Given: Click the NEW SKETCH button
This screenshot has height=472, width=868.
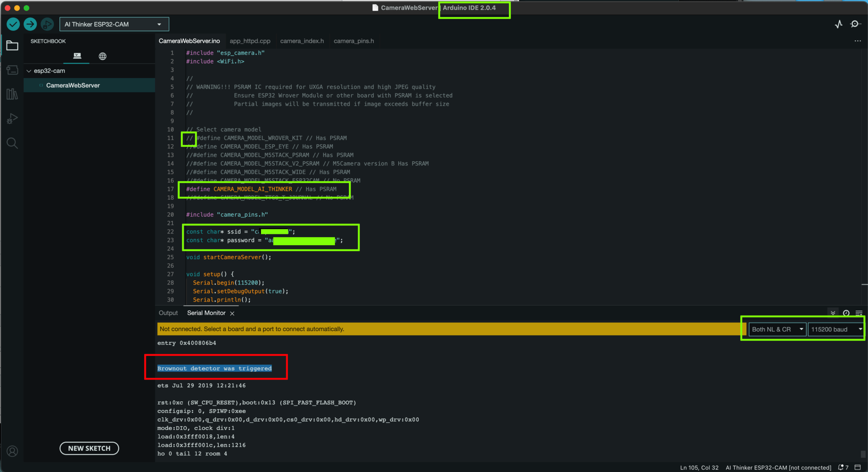Looking at the screenshot, I should click(89, 448).
